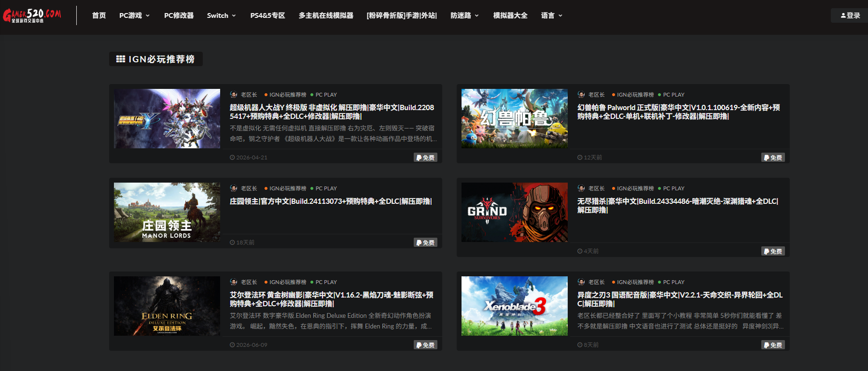Click the 18天前 timestamp on 庄园领主 card
The width and height of the screenshot is (868, 371).
[x=242, y=243]
